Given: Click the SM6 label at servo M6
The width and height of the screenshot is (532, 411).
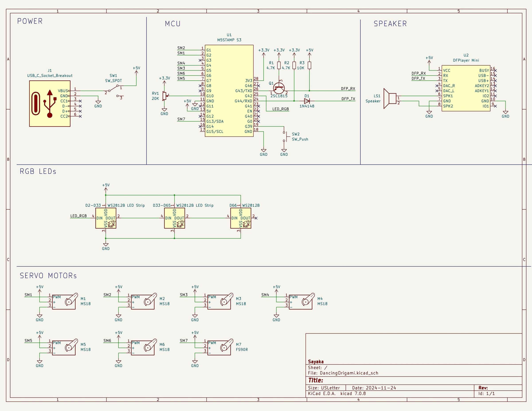Looking at the screenshot, I should tap(107, 341).
